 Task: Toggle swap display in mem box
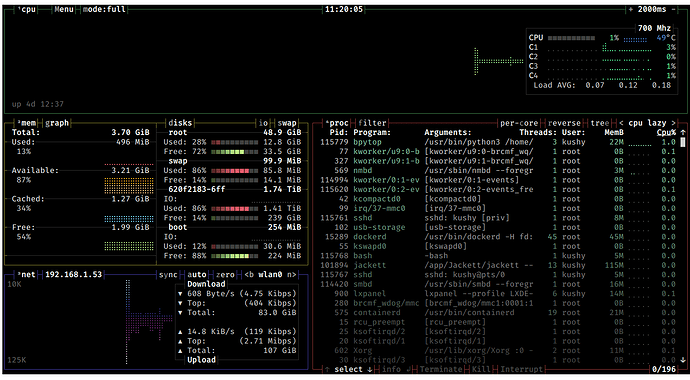click(287, 123)
